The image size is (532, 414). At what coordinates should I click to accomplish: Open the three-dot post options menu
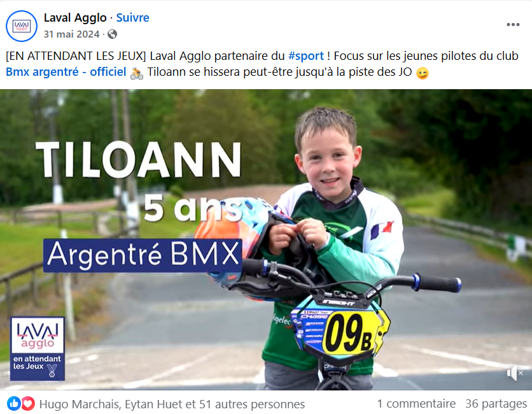click(513, 24)
